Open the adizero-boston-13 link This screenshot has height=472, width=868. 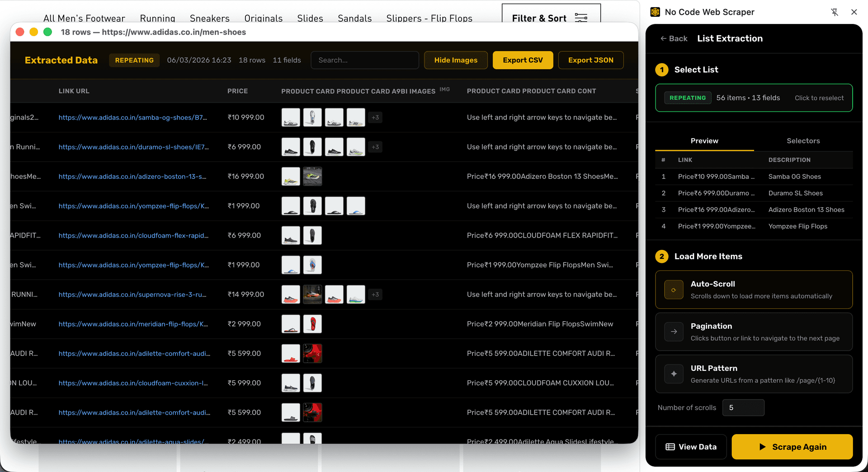click(x=132, y=177)
